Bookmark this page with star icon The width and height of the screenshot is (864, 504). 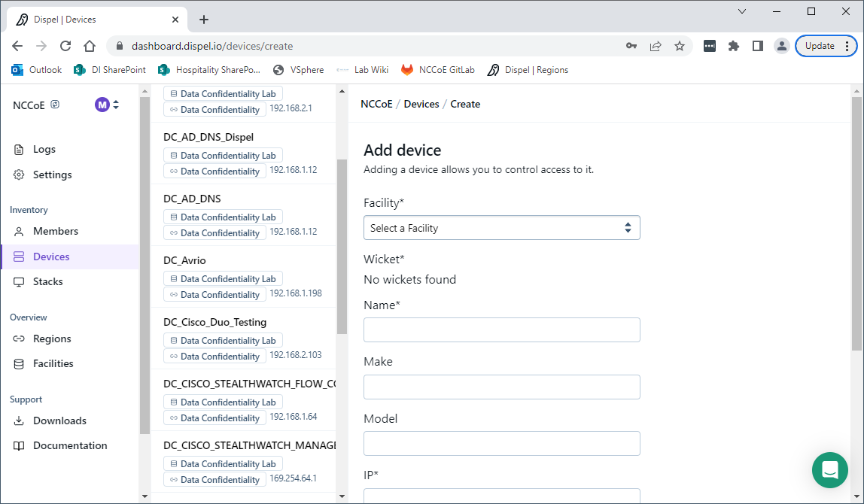tap(680, 46)
